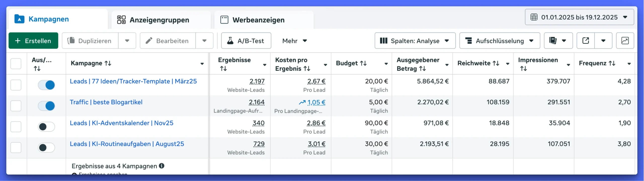Click the info icon beside campaign results summary
The height and width of the screenshot is (181, 644).
162,166
